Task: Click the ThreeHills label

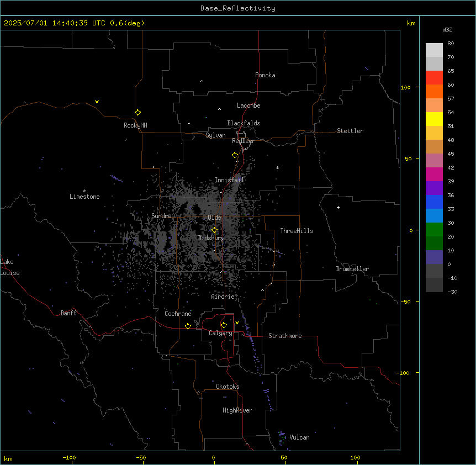Action: (297, 231)
